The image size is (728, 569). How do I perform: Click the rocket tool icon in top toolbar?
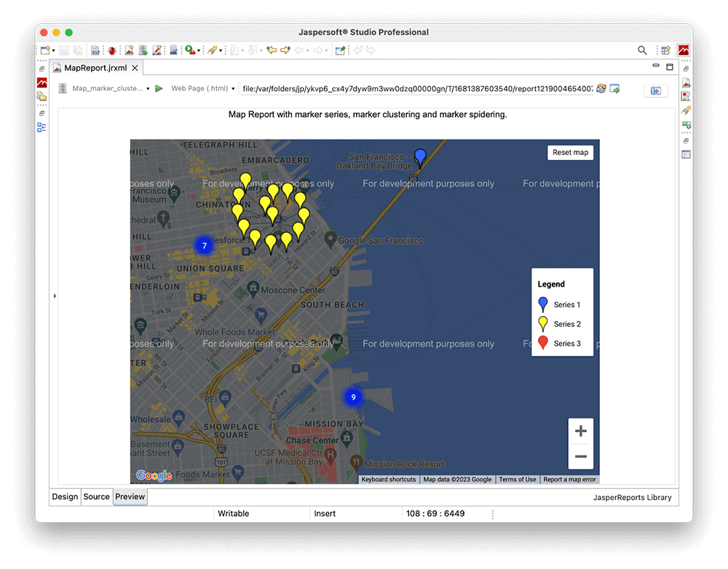coord(213,50)
